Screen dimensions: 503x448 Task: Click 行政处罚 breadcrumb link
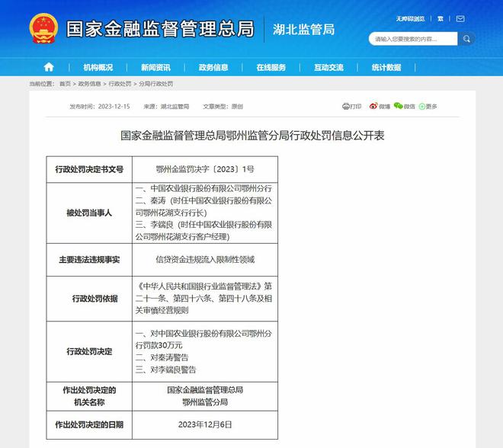point(120,84)
